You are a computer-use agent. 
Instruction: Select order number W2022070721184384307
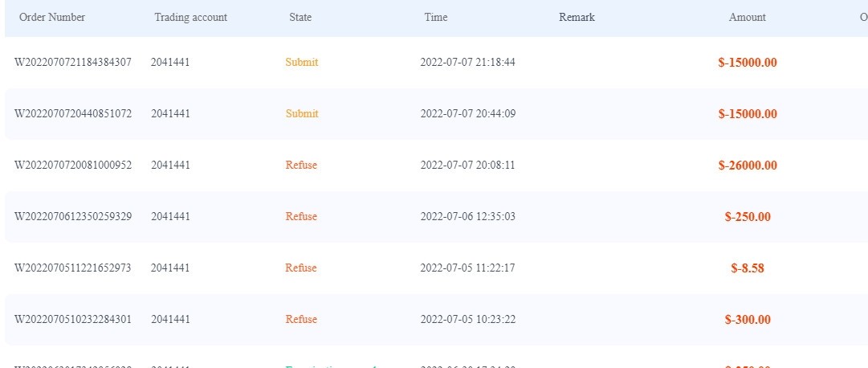(x=73, y=62)
